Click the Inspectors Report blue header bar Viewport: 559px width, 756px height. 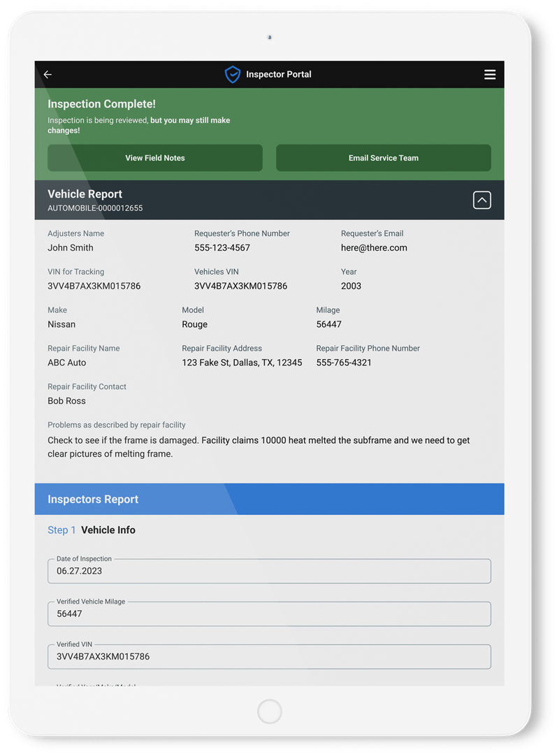[269, 499]
